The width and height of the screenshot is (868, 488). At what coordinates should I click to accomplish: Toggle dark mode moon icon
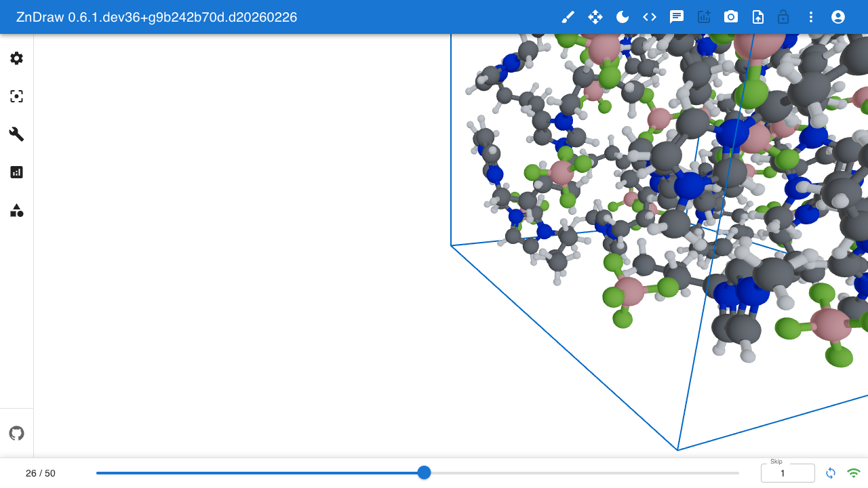coord(623,17)
